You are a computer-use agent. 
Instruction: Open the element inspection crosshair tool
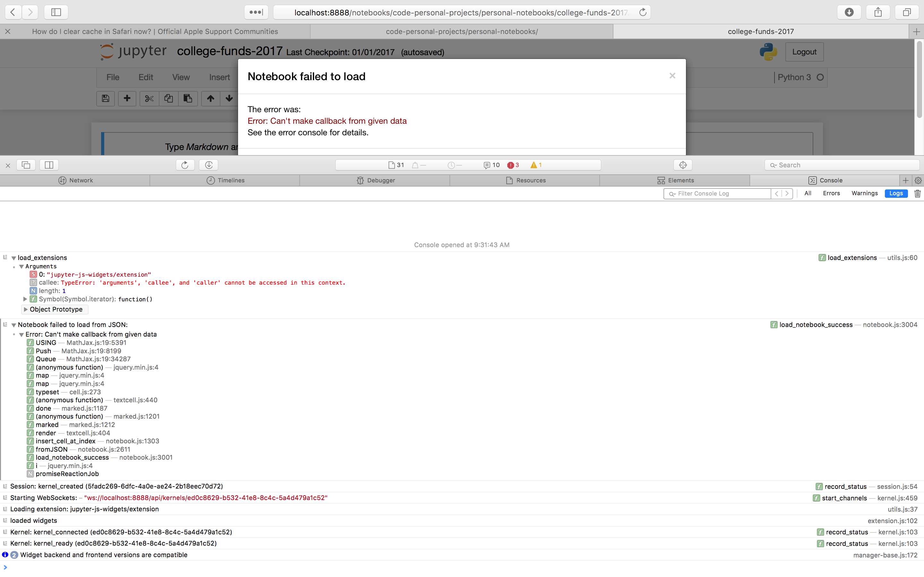pyautogui.click(x=682, y=165)
